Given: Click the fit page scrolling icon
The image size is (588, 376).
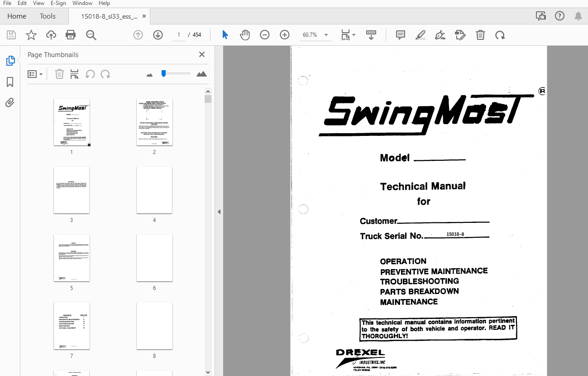Looking at the screenshot, I should pyautogui.click(x=345, y=35).
